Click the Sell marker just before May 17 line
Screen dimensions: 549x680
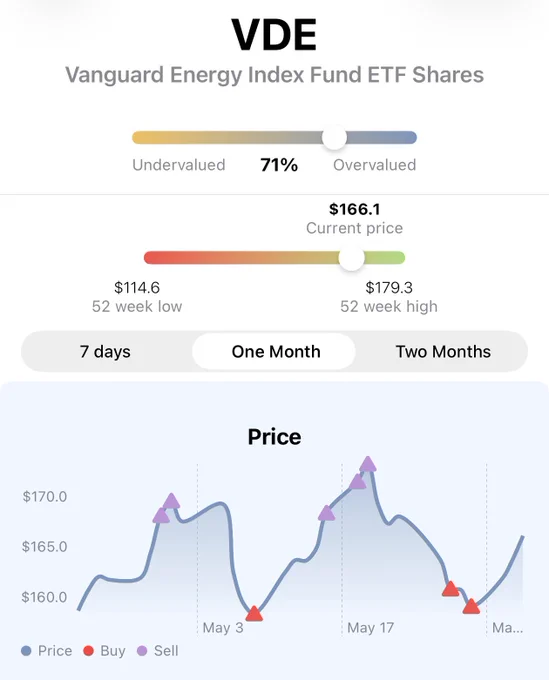pos(327,513)
